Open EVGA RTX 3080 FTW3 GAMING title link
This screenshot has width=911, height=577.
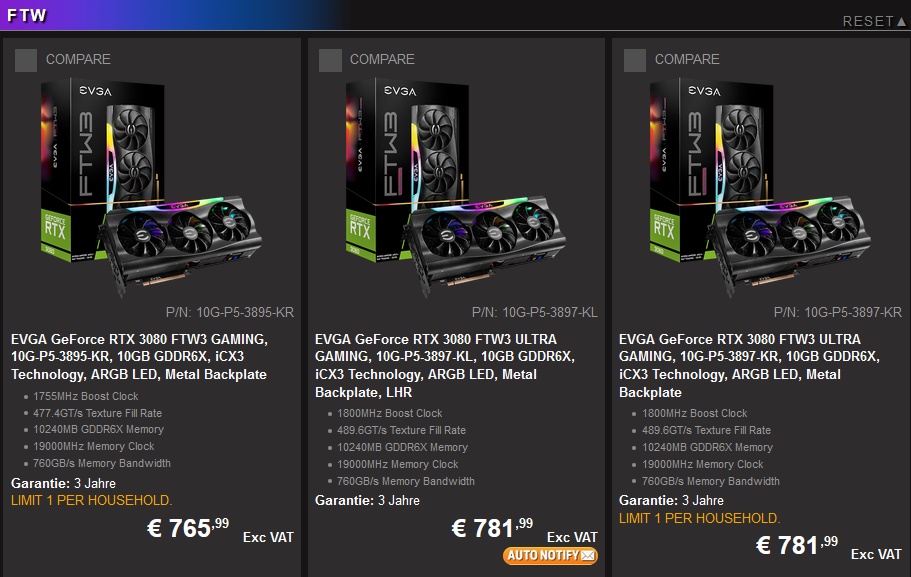(x=139, y=357)
